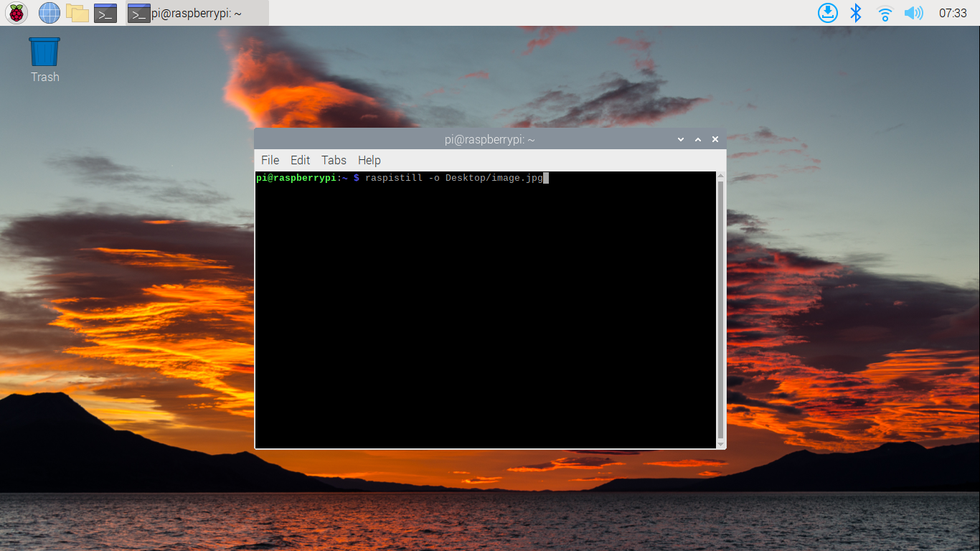
Task: Open the Bluetooth tray menu
Action: pos(855,13)
